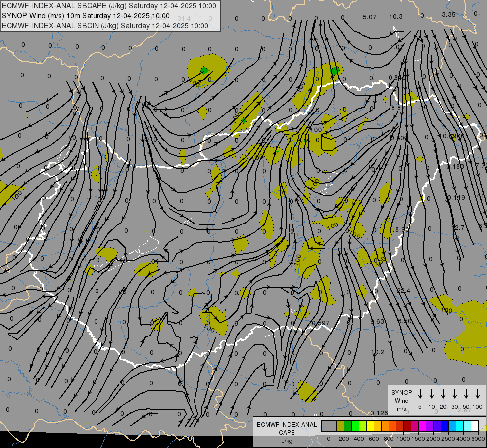Screen dimensions: 487x448
Task: Select the white 6000 J/kg swatch
Action: (475, 426)
